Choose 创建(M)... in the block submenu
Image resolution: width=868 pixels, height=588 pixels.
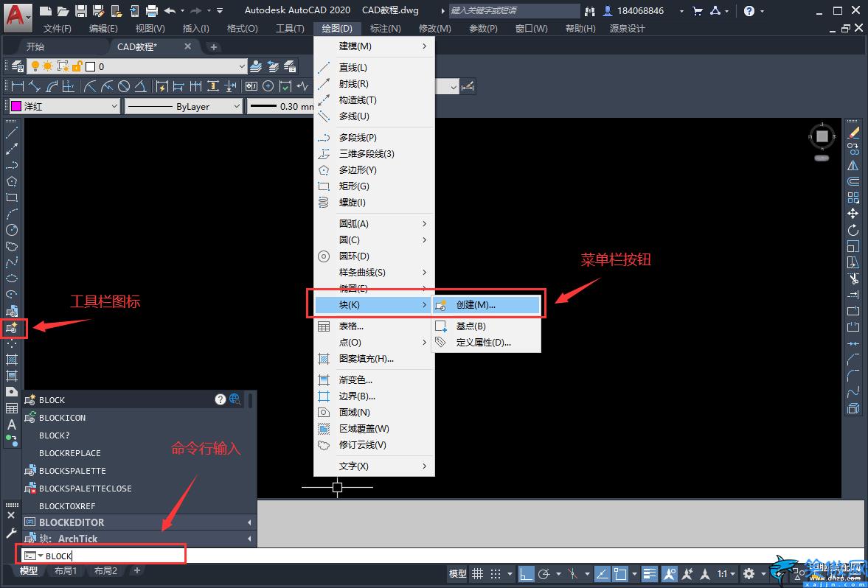(x=485, y=305)
